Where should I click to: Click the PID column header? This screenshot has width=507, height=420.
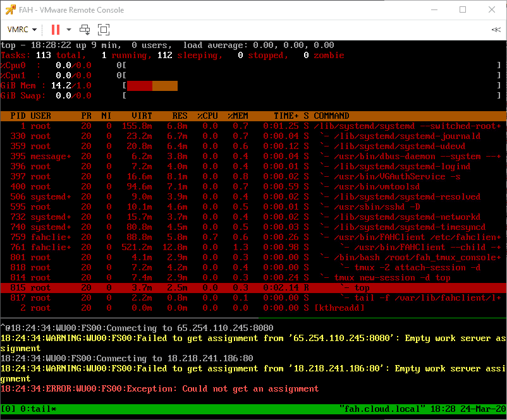(x=18, y=116)
